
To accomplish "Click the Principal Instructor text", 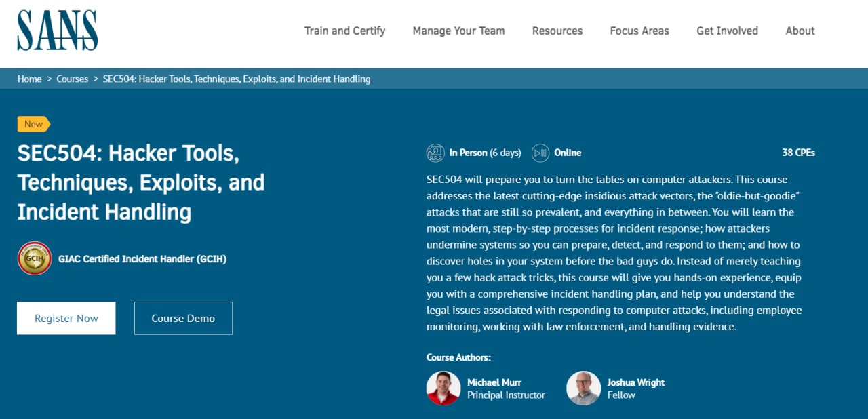I will pyautogui.click(x=506, y=395).
